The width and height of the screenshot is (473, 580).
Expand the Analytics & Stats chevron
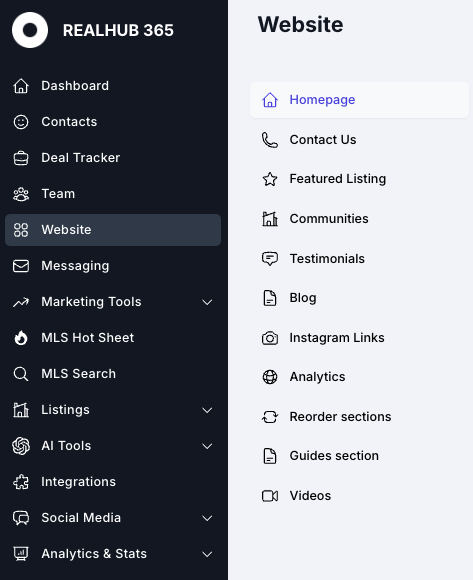click(x=207, y=554)
